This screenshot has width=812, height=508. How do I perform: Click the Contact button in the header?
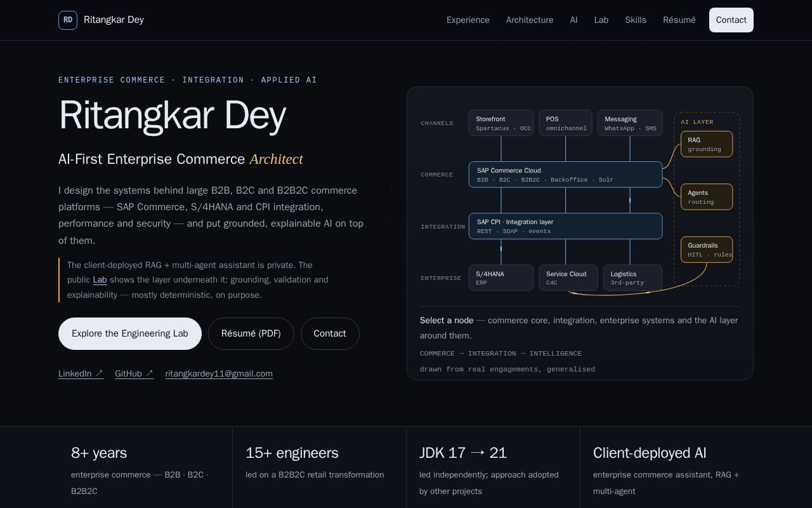[731, 20]
